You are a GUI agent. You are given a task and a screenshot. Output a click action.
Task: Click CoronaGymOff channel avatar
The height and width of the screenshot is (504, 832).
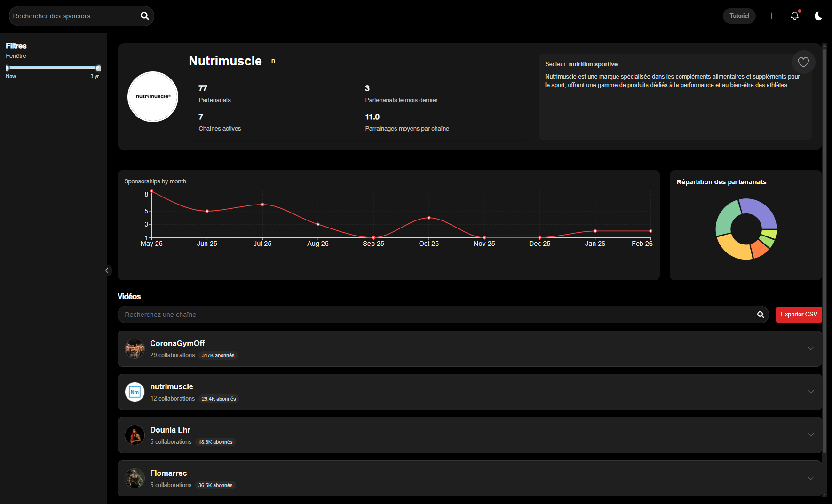[x=135, y=349]
